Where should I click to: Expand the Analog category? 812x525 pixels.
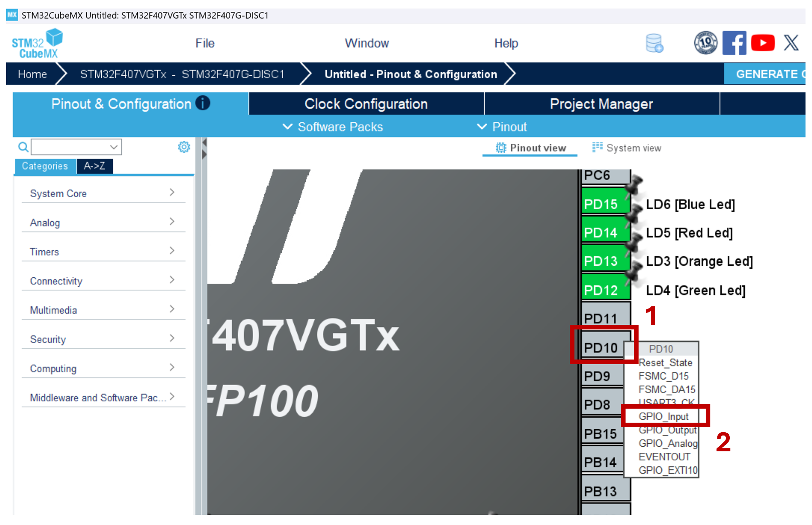pyautogui.click(x=103, y=222)
